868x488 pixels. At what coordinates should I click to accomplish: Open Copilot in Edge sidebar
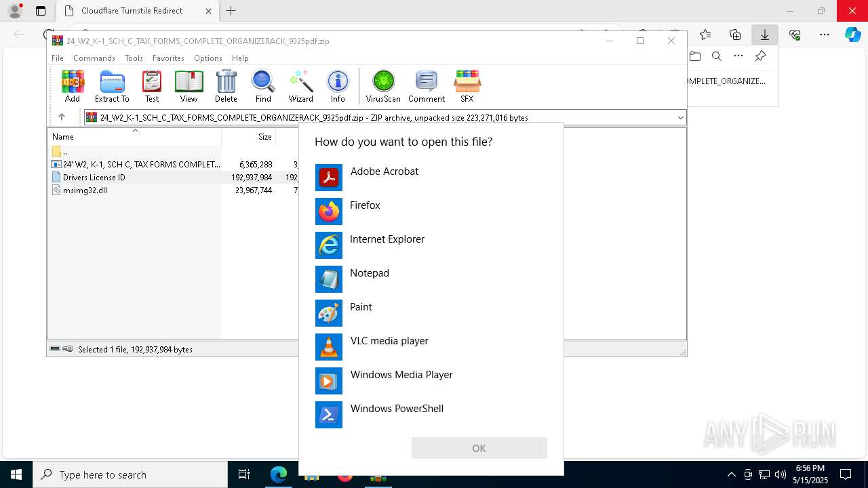pos(852,35)
